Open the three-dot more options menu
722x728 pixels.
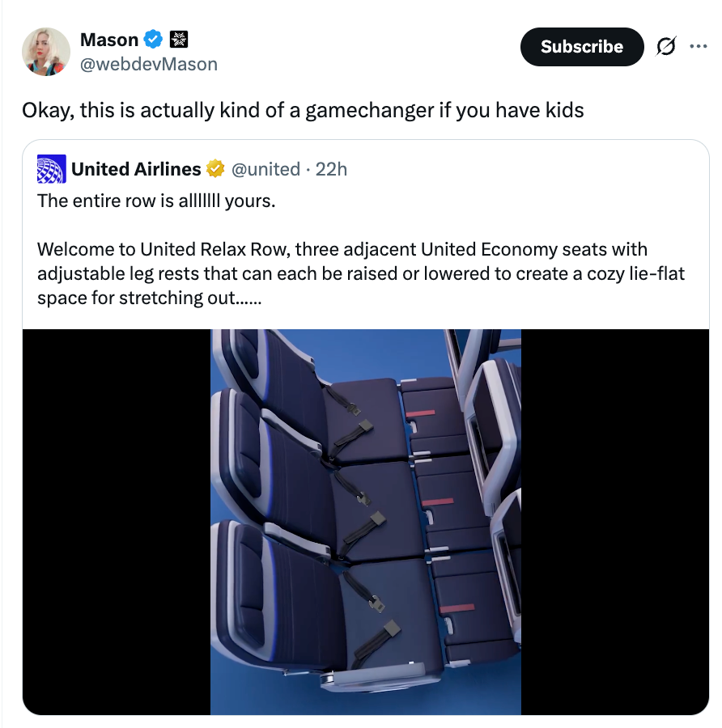[x=699, y=46]
